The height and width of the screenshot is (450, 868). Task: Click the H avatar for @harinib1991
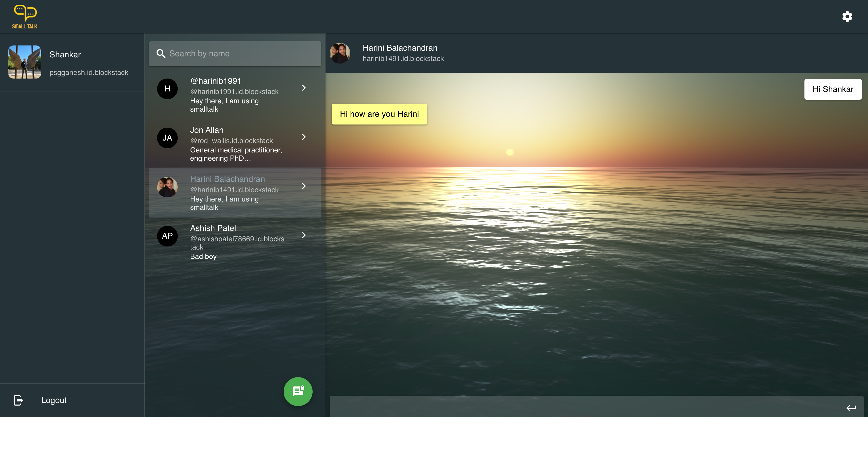coord(167,89)
